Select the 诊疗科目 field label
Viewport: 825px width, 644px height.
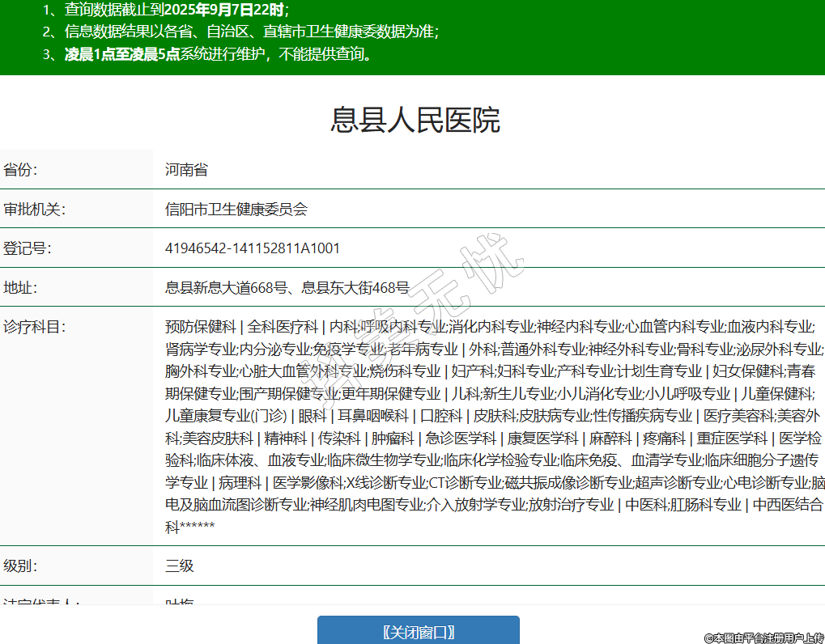(34, 327)
